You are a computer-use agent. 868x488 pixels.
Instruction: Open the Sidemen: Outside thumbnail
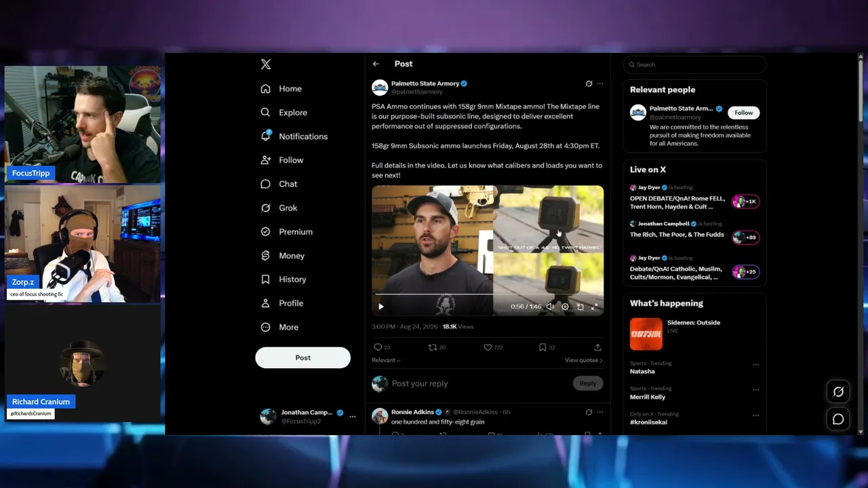[646, 334]
